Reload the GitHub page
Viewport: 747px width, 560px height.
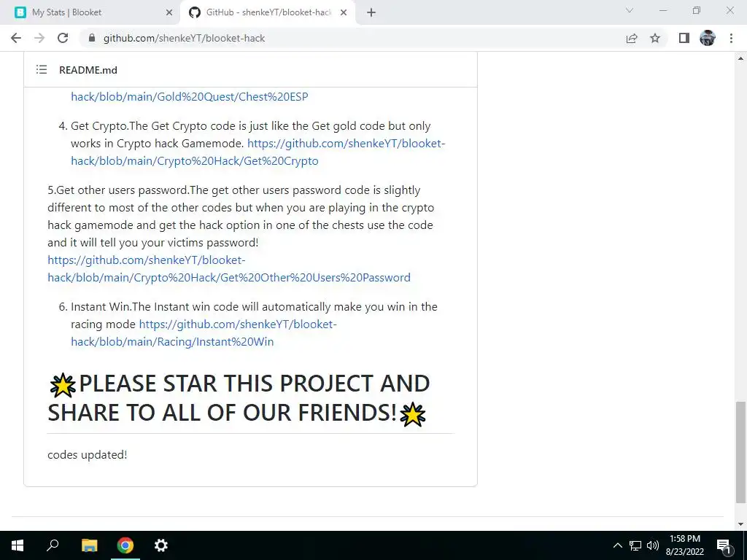coord(63,38)
